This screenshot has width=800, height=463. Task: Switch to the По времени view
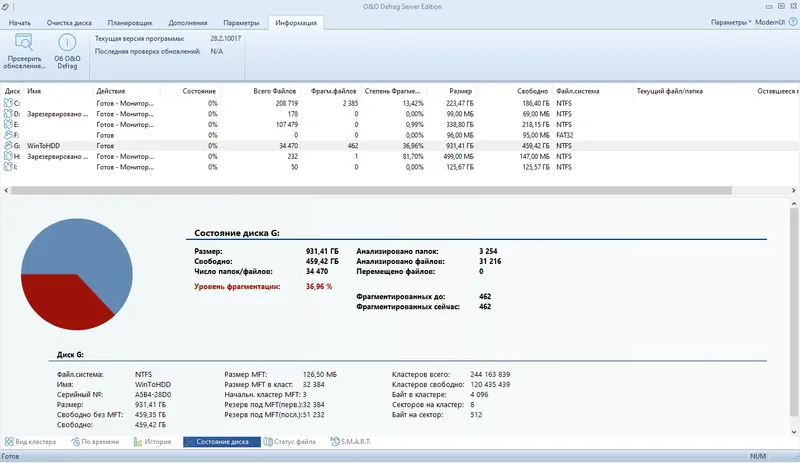[95, 442]
